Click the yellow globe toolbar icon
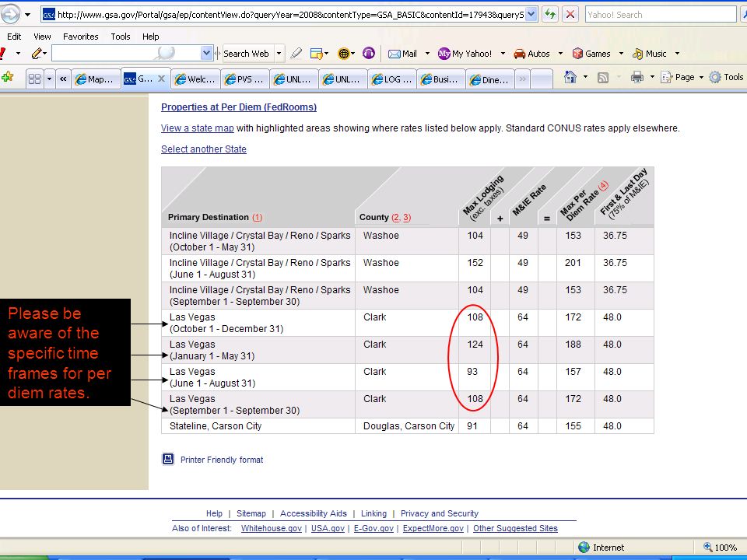 coord(343,54)
